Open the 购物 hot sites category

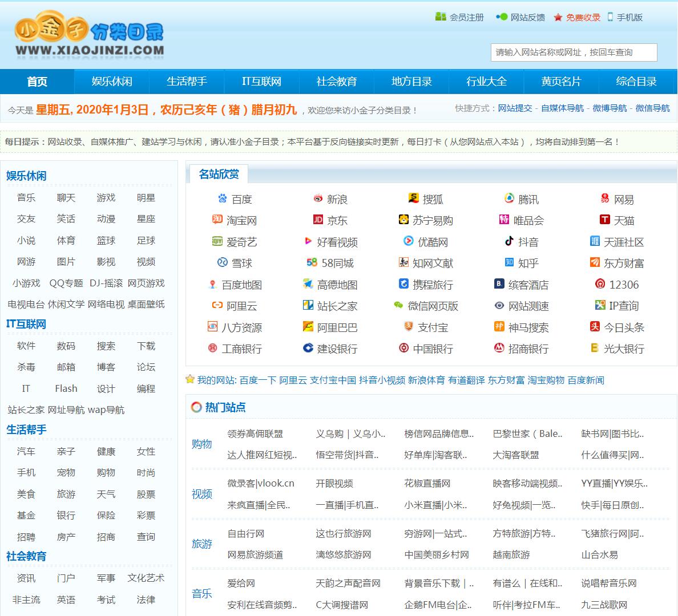(x=201, y=444)
